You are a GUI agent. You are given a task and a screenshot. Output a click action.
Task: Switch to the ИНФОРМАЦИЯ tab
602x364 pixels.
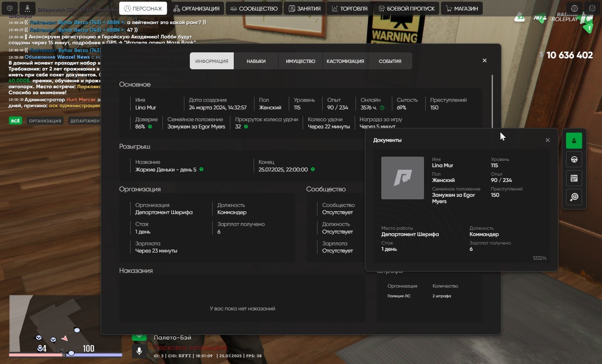[212, 61]
